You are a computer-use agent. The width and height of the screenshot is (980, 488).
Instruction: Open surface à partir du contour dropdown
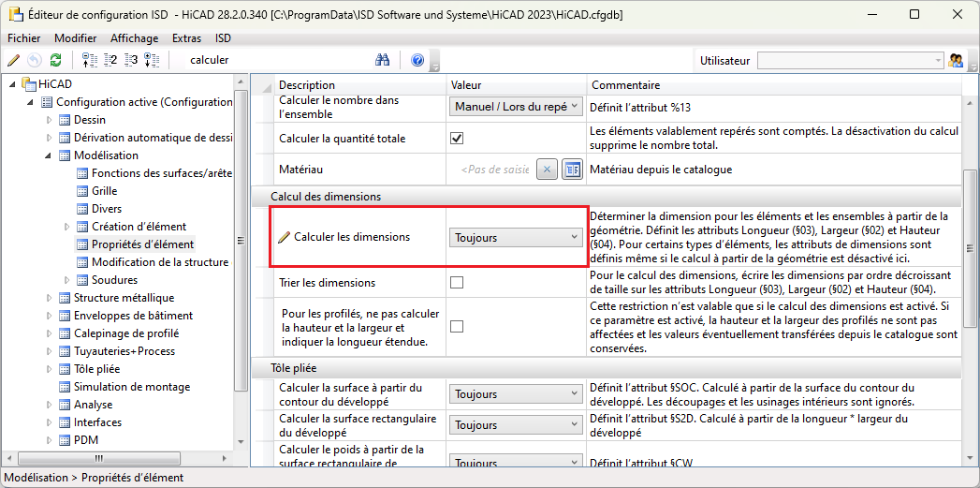coord(516,394)
